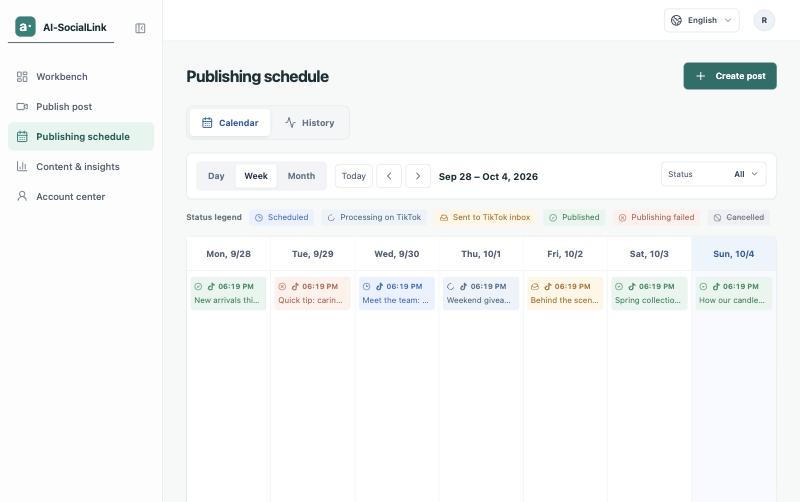Open the Weekend giveaway post on Thursday

click(481, 293)
